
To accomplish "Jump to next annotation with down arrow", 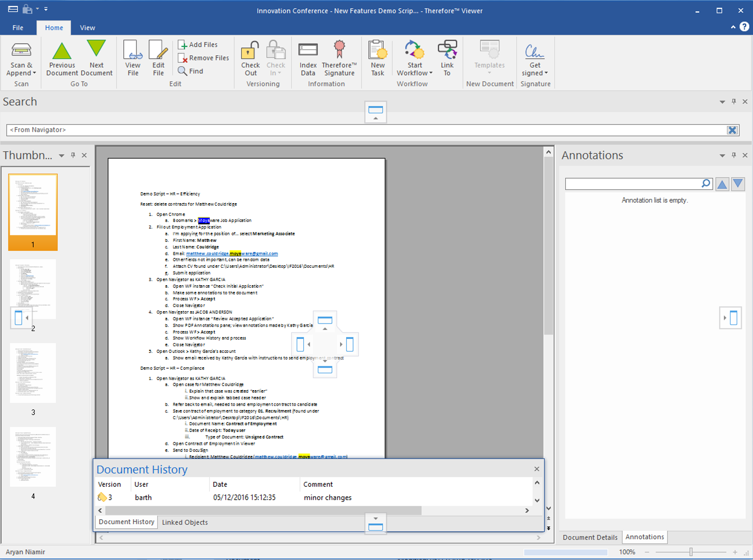I will pos(738,184).
